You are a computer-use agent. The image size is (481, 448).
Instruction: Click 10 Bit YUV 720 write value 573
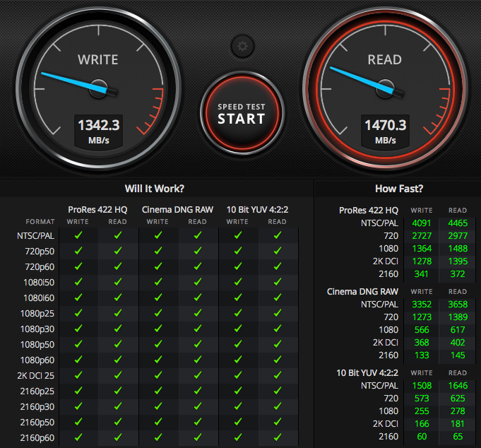click(422, 399)
